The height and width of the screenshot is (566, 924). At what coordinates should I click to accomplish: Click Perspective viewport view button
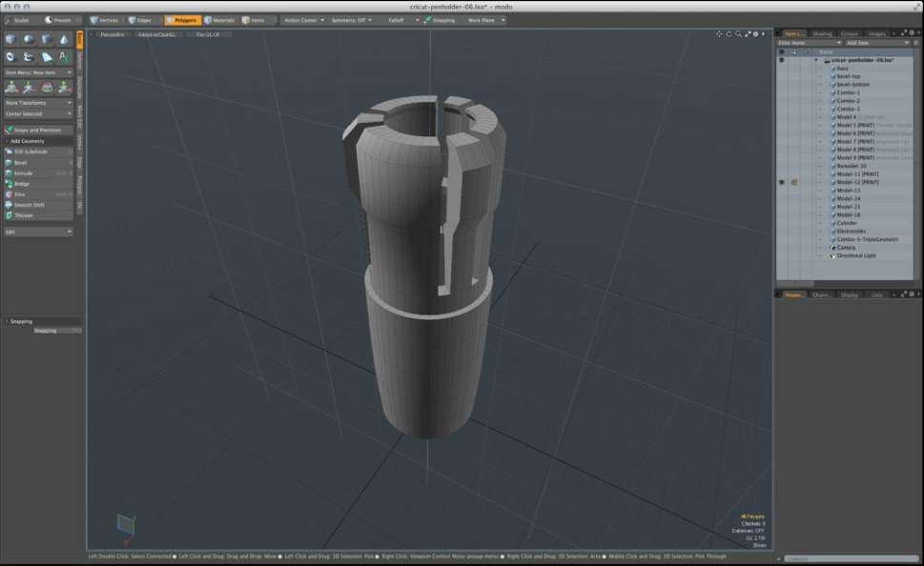point(112,34)
